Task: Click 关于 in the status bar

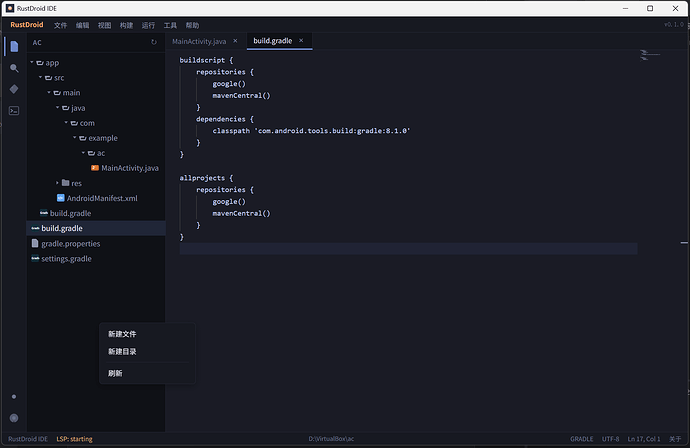Action: point(675,439)
